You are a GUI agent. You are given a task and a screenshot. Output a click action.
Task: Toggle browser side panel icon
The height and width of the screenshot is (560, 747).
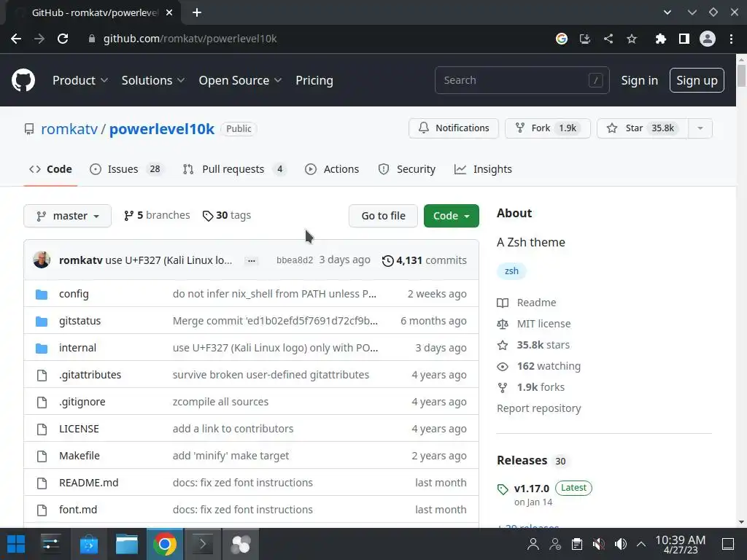coord(684,39)
